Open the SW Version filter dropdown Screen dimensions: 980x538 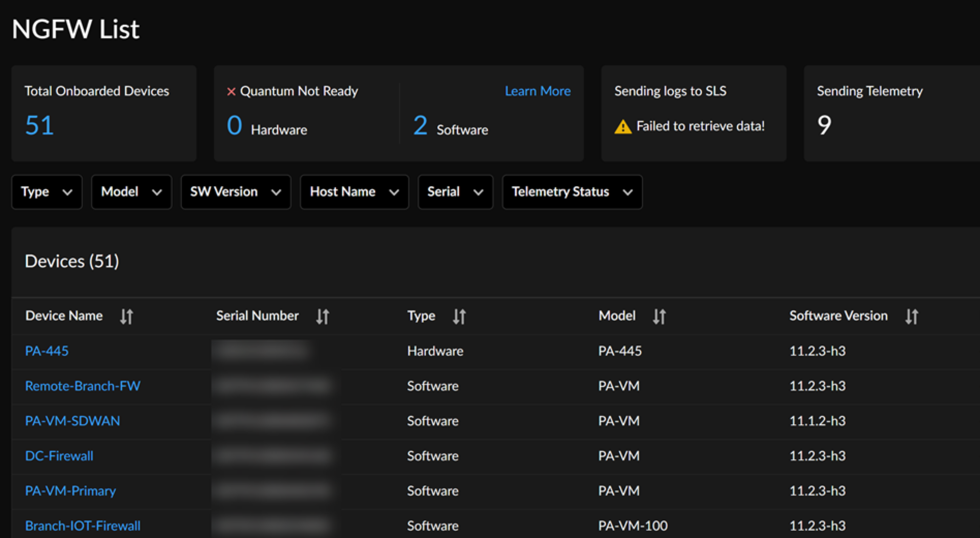[235, 192]
